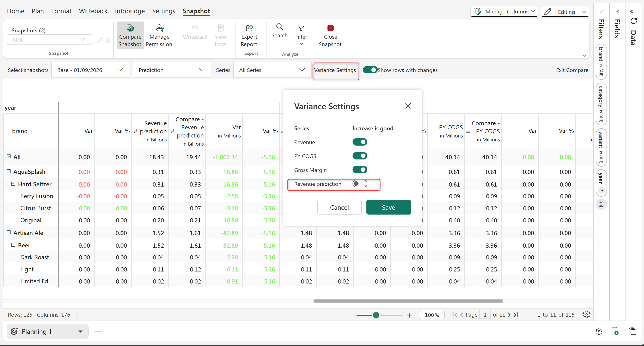Open the Infobridge tab
This screenshot has width=644, height=346.
[130, 11]
